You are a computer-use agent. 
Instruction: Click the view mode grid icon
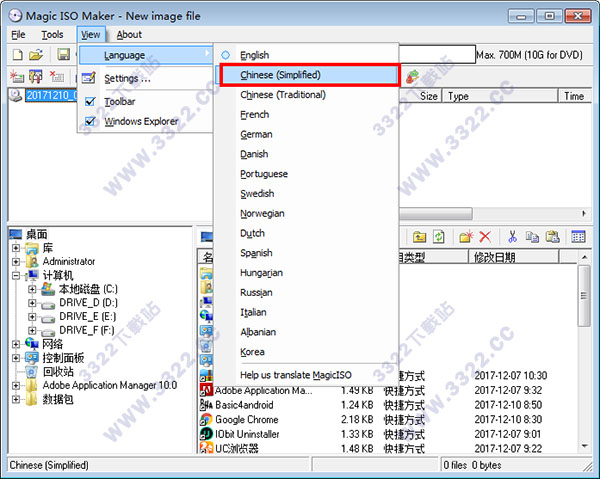578,237
